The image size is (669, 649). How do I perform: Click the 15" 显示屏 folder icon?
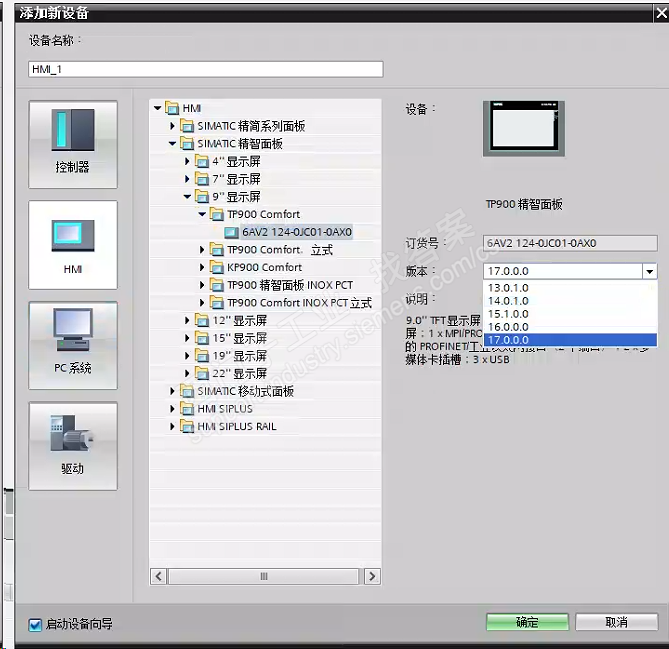pos(202,338)
